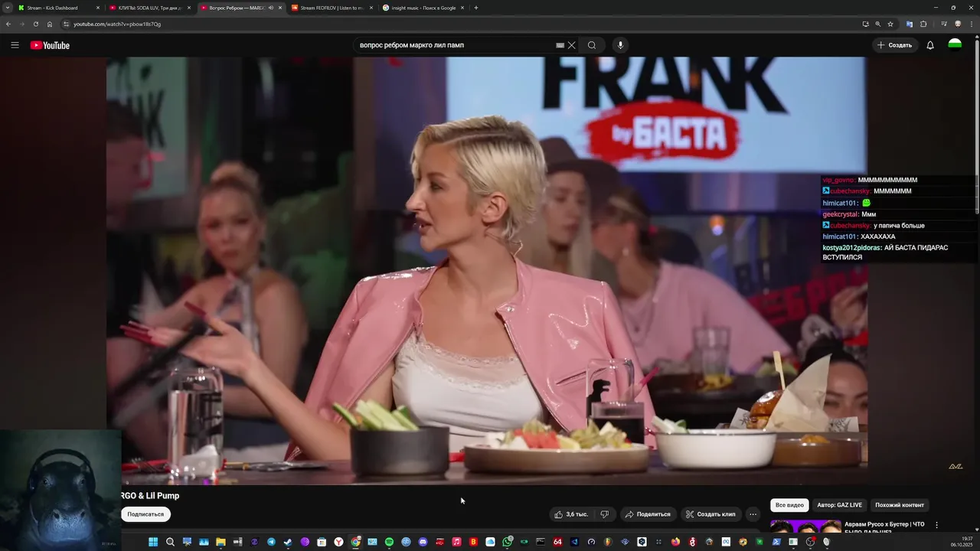Clear the YouTube search query with X
This screenshot has height=551, width=980.
[572, 45]
